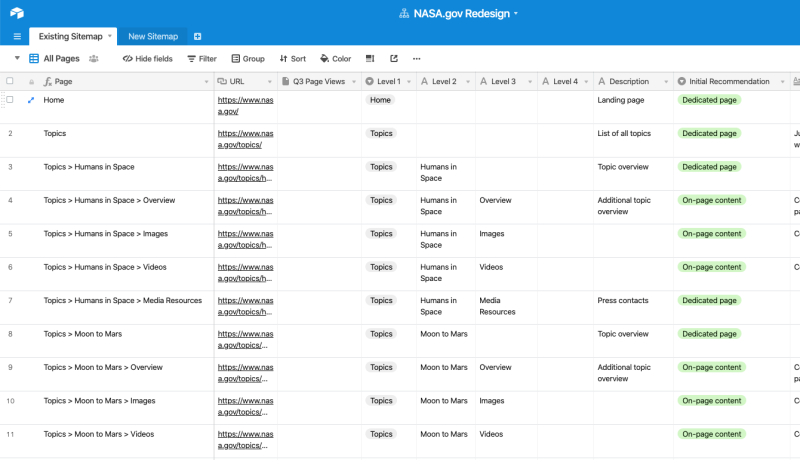
Task: Expand the Home row record
Action: click(31, 100)
